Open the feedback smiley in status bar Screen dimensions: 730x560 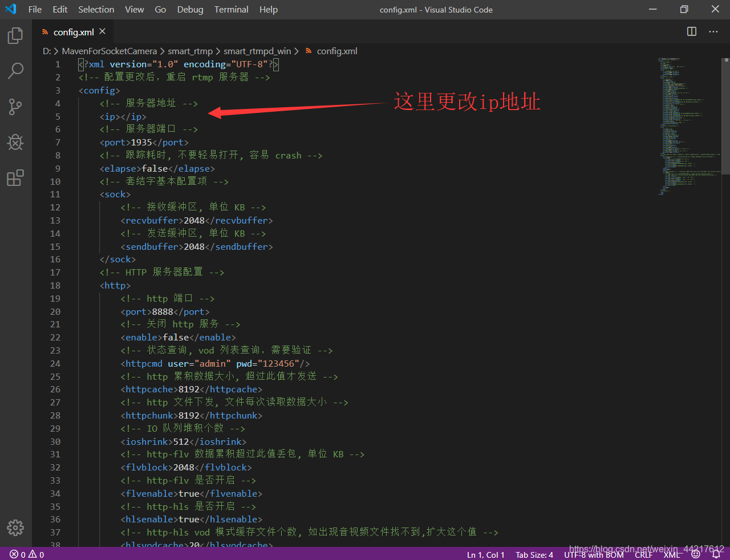(x=696, y=554)
